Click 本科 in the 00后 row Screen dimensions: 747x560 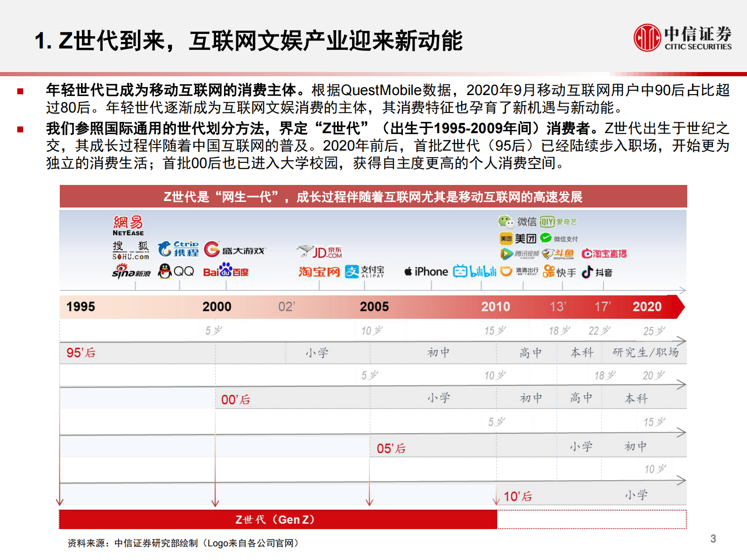pyautogui.click(x=636, y=399)
